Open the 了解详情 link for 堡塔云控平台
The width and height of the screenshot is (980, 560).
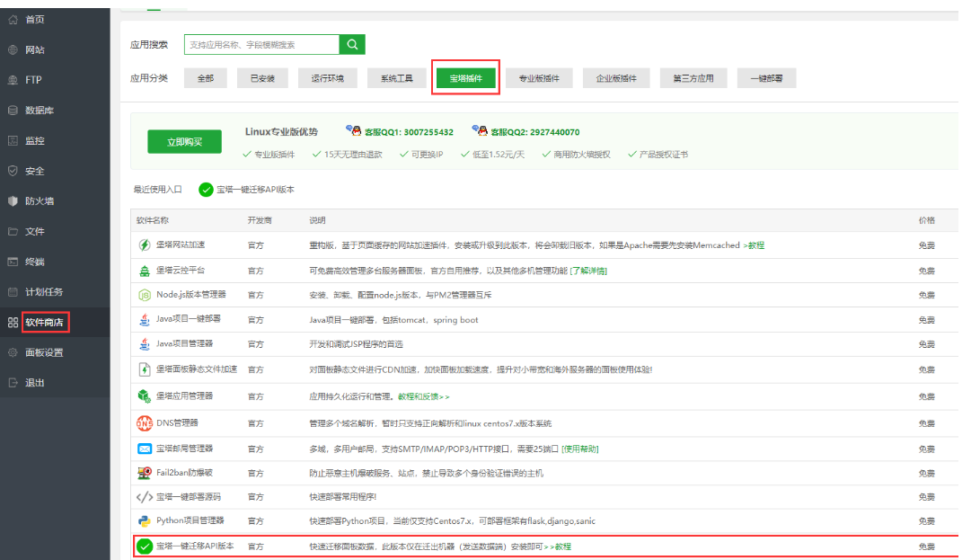click(x=588, y=270)
